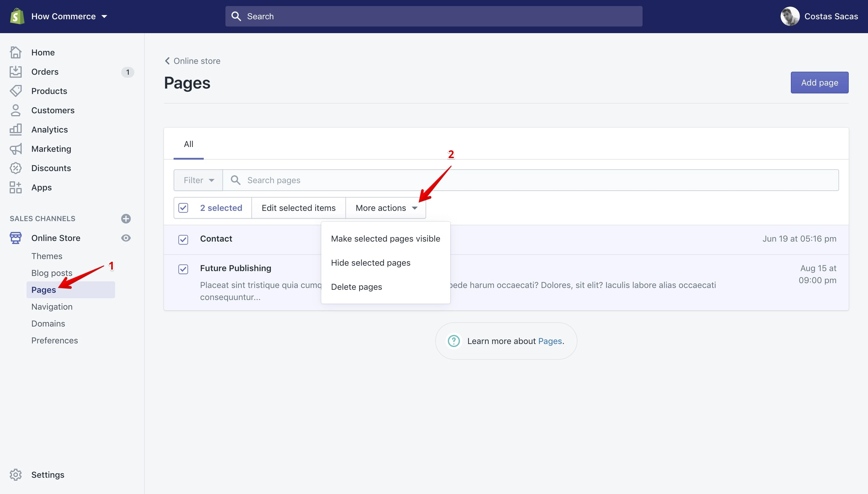868x494 pixels.
Task: Open Online Store sales channel
Action: 56,238
